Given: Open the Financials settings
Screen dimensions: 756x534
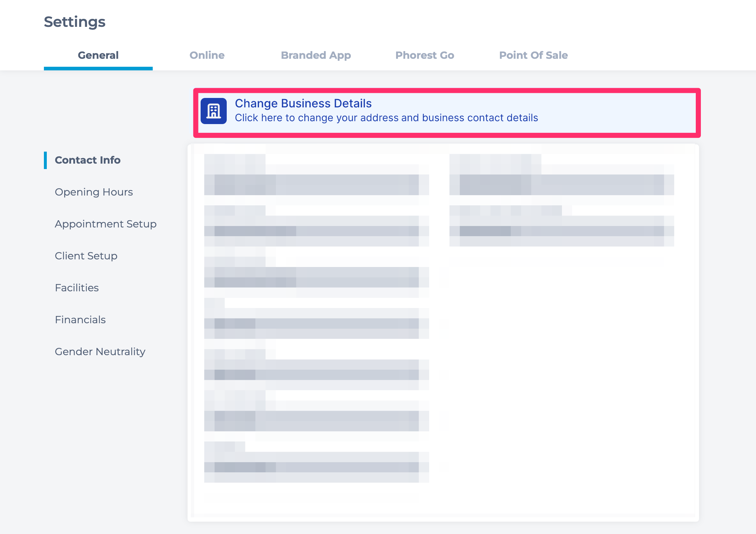Looking at the screenshot, I should click(x=80, y=320).
